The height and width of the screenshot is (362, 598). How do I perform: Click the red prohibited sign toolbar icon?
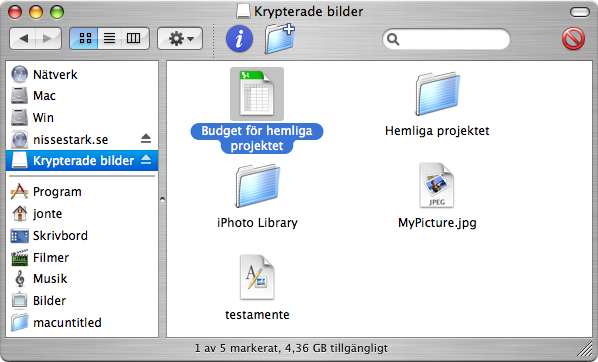(x=573, y=39)
